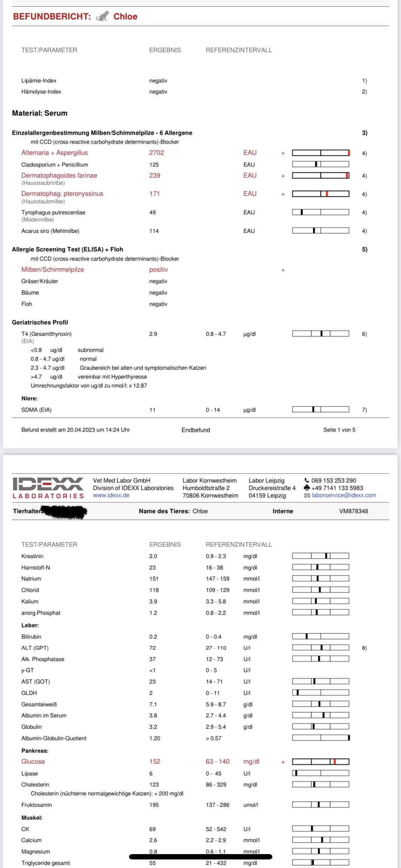Click the Lipase row label
This screenshot has height=868, width=401.
point(30,774)
